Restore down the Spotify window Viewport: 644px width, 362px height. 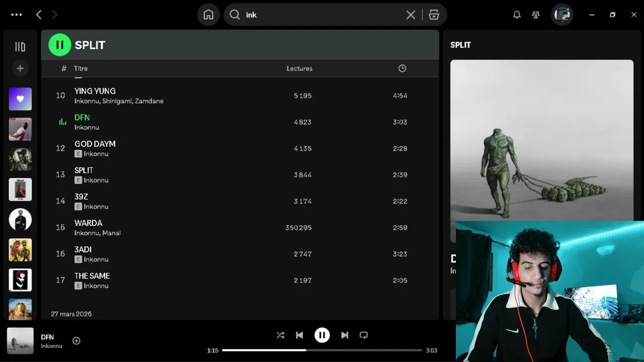612,15
